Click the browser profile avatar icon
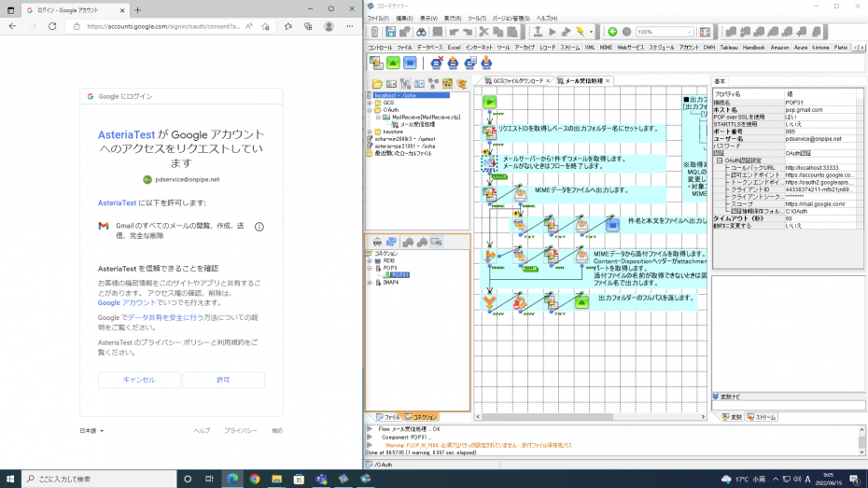This screenshot has height=488, width=868. [x=329, y=26]
